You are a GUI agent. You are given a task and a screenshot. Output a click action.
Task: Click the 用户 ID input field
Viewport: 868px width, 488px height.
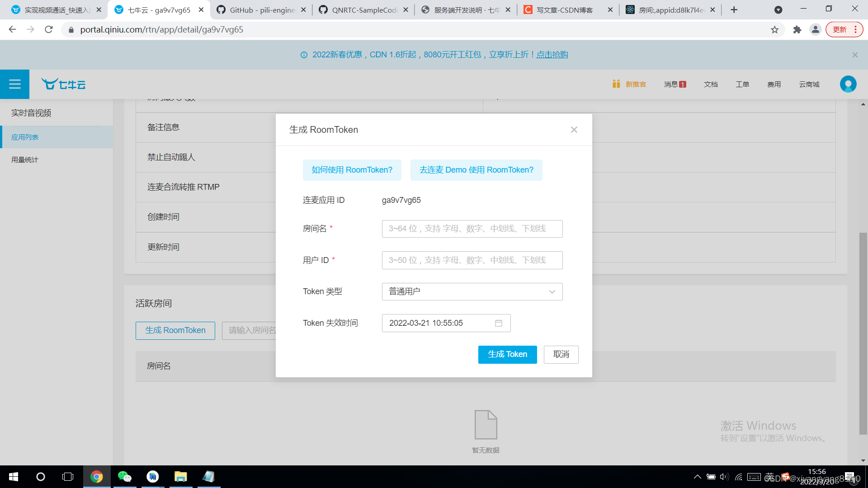(472, 260)
